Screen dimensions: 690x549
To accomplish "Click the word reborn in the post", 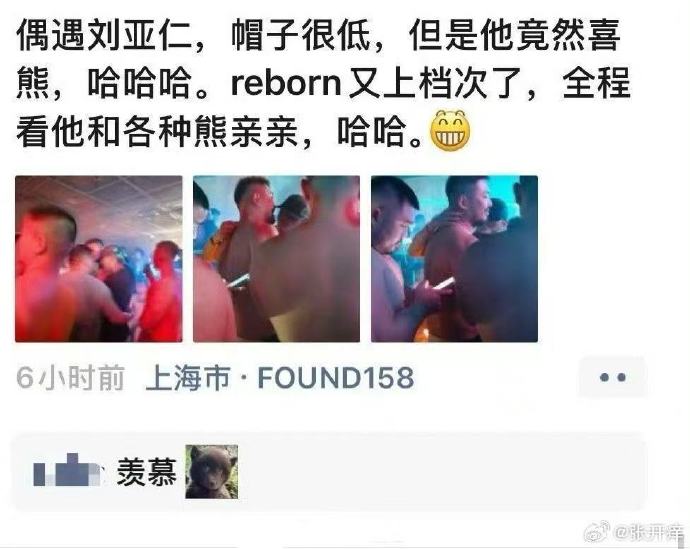I will coord(286,83).
